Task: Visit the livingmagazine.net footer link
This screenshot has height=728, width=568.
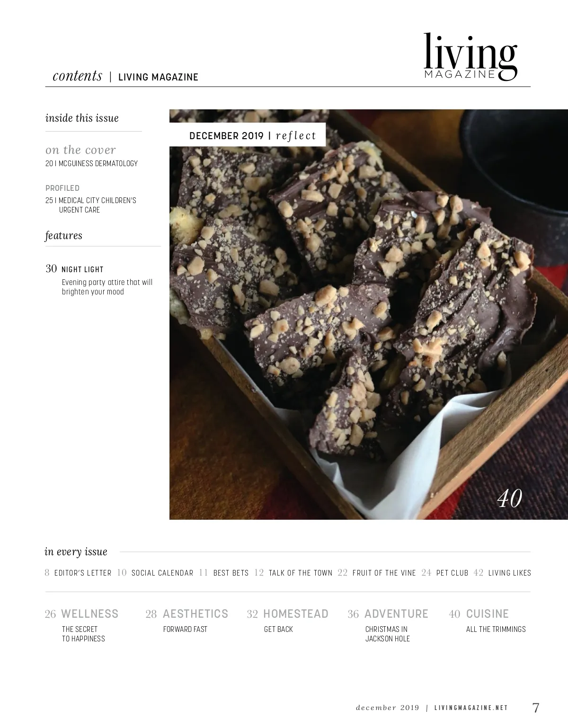Action: pyautogui.click(x=471, y=708)
